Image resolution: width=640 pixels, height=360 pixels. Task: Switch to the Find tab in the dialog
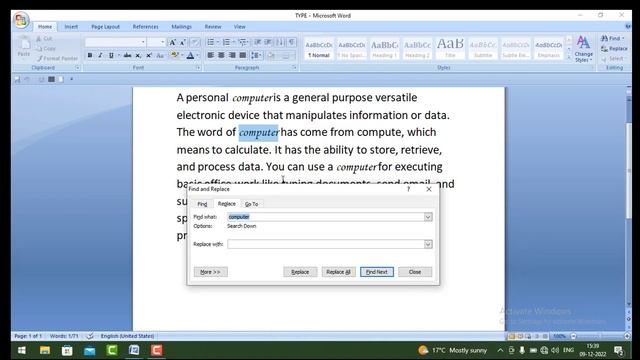(x=202, y=204)
